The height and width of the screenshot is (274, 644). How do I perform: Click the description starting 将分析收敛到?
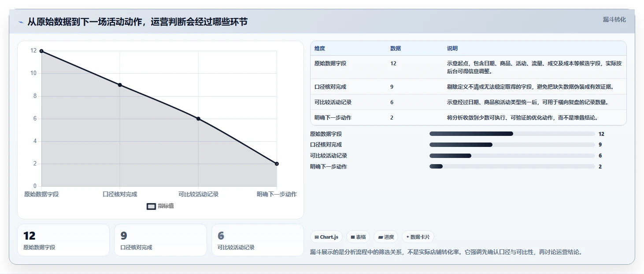tap(522, 118)
